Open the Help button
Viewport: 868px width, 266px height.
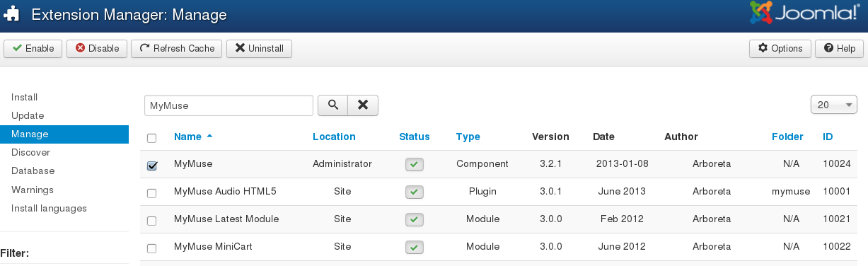840,49
